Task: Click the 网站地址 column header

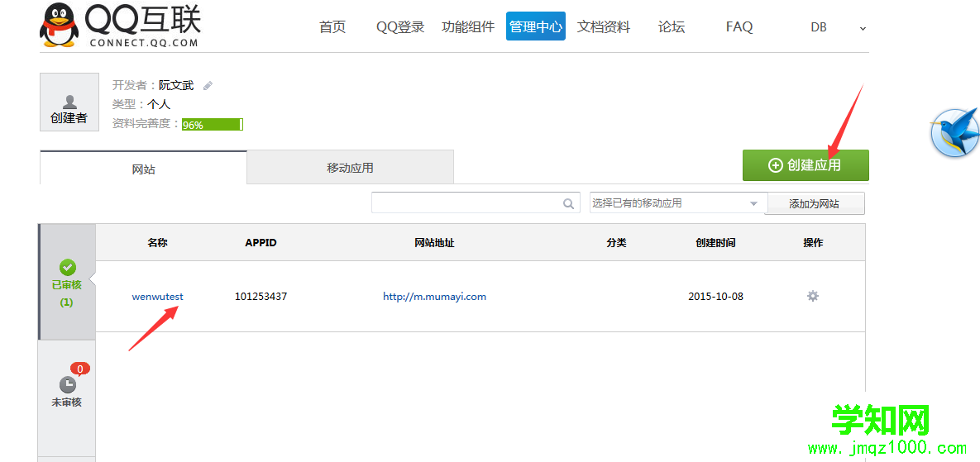Action: coord(434,243)
